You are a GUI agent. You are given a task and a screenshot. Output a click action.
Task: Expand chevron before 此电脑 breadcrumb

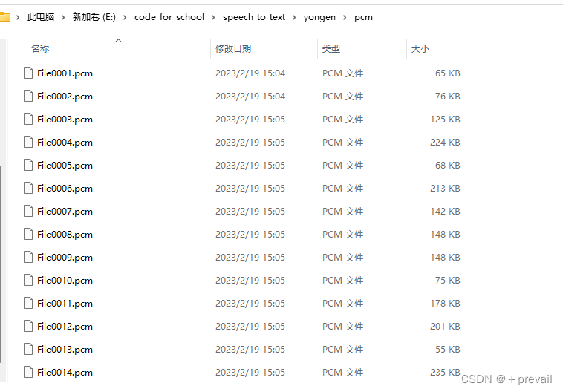[18, 17]
